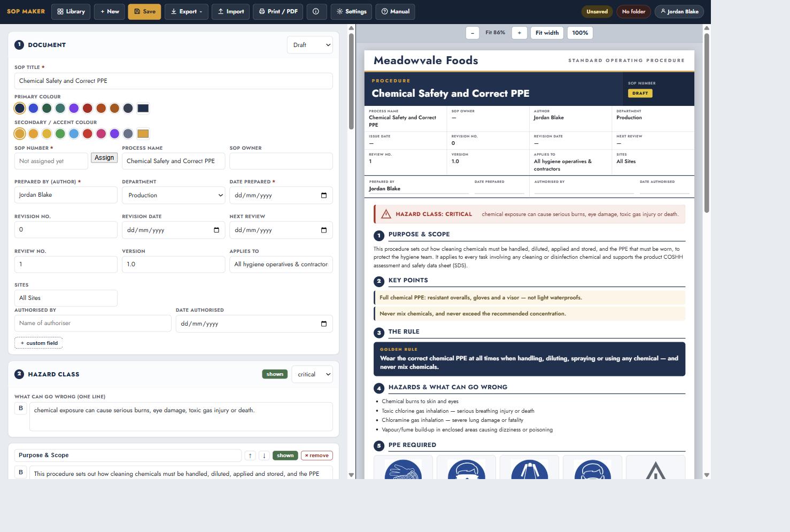This screenshot has height=532, width=790.
Task: Bold the What Can Go Wrong text
Action: pyautogui.click(x=21, y=408)
